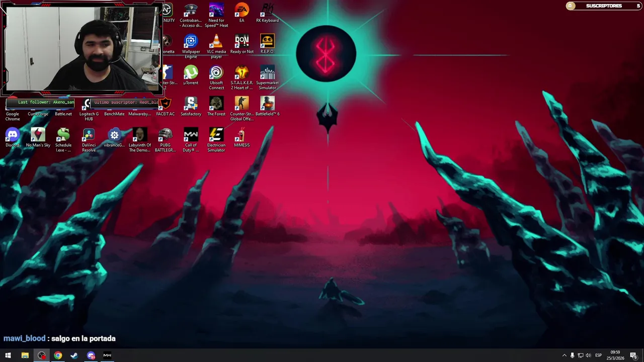Change the ESP input language
This screenshot has width=644, height=362.
coord(598,355)
